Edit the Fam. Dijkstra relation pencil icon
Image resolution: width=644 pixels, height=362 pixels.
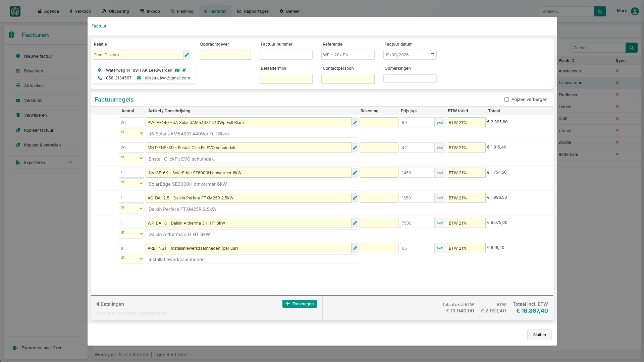click(x=187, y=55)
